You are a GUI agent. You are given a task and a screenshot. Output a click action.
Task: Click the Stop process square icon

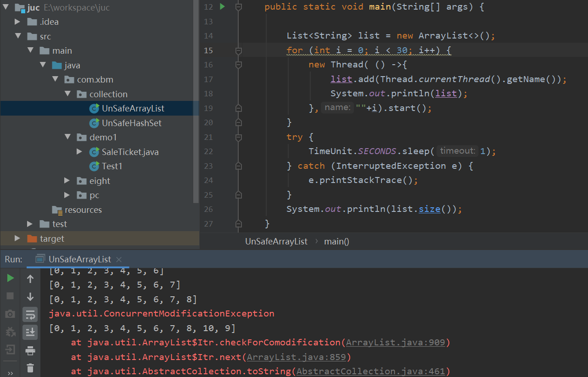[10, 296]
